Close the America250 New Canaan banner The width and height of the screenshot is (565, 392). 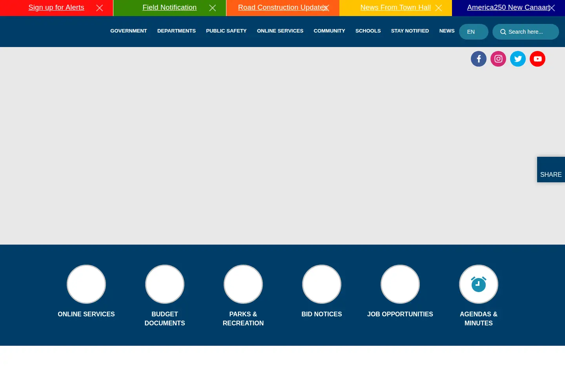coord(552,8)
